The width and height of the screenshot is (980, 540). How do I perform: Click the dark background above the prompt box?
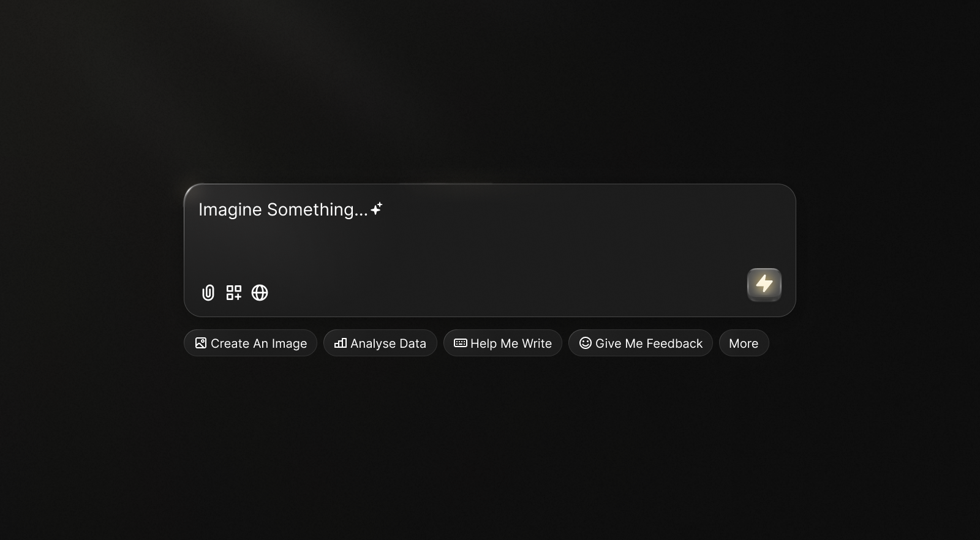tap(490, 92)
